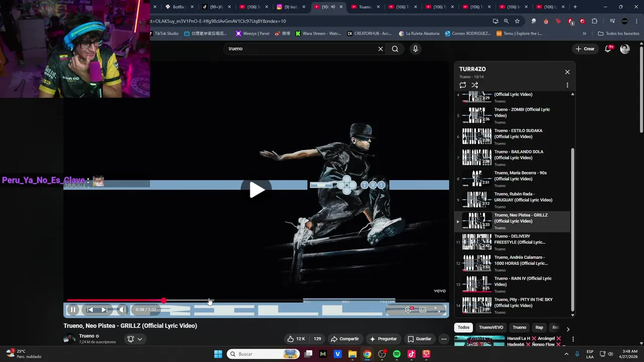The image size is (644, 362).
Task: Open YouTube notifications bell
Action: [608, 49]
